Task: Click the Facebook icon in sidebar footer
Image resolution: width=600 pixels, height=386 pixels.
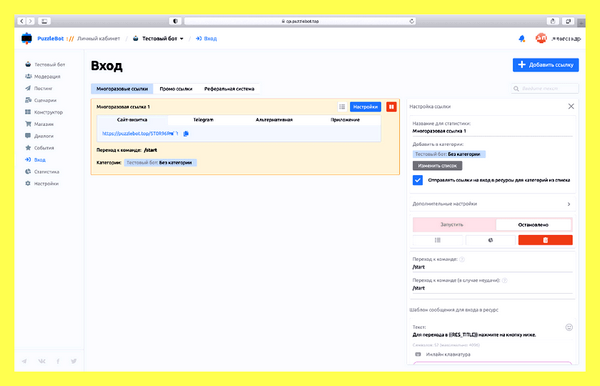Action: coord(58,361)
